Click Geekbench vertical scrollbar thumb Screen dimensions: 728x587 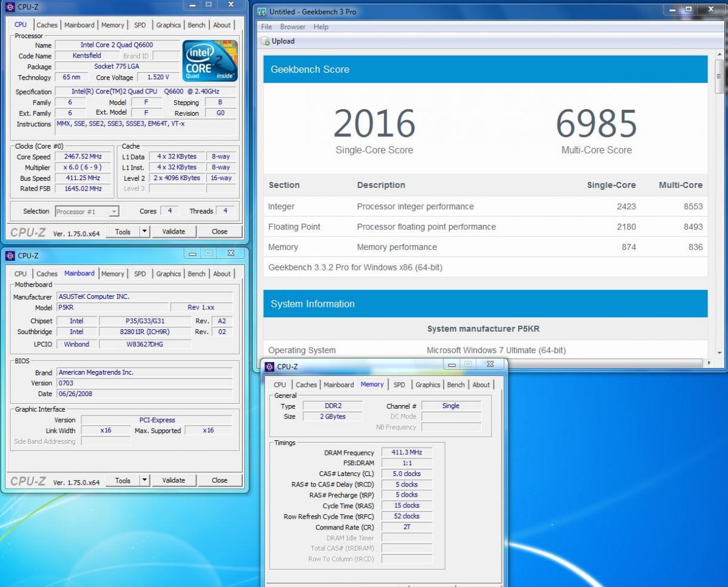point(720,75)
